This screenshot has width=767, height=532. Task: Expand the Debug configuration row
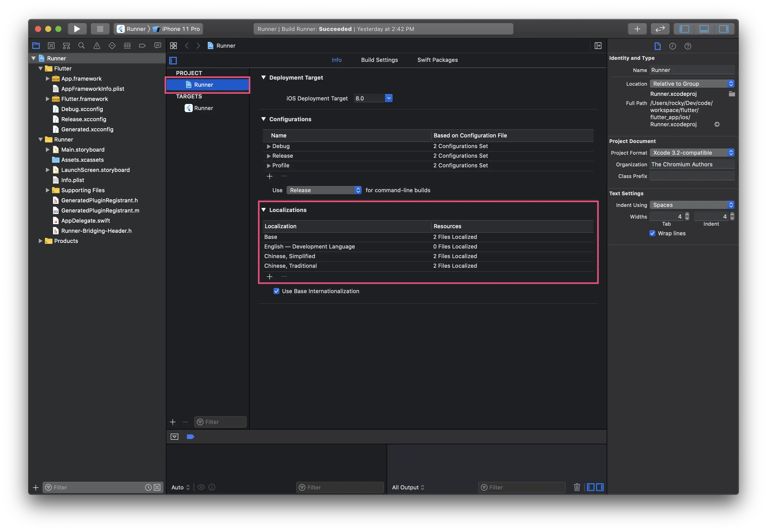(269, 146)
